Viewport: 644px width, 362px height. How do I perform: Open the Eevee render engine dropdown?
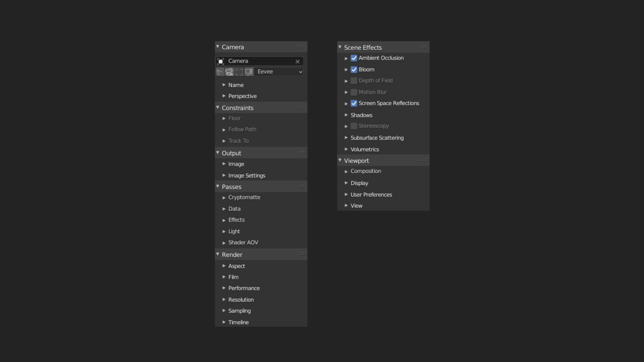(279, 72)
